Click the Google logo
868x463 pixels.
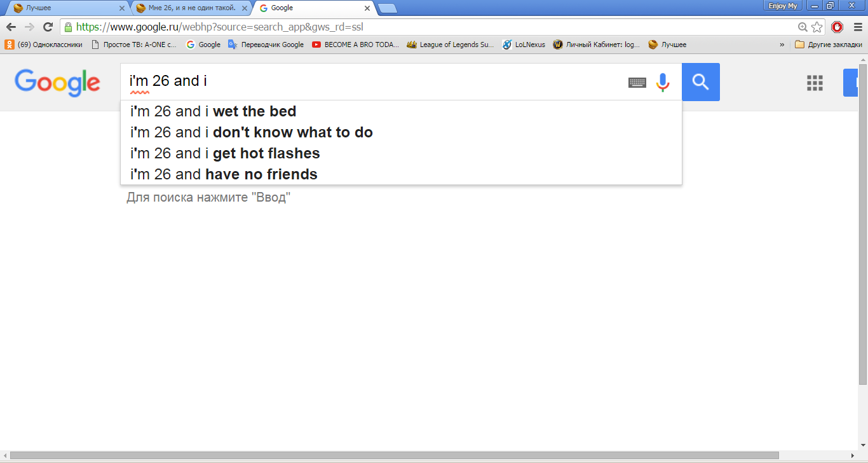coord(57,83)
